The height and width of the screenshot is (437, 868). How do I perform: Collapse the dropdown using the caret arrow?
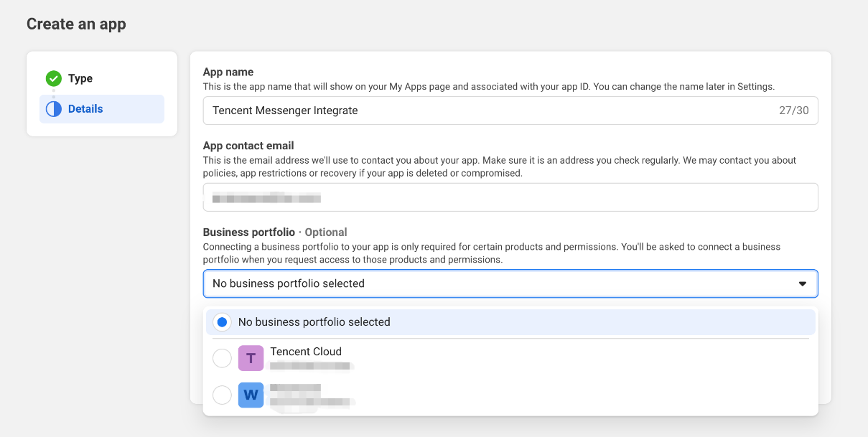(803, 284)
